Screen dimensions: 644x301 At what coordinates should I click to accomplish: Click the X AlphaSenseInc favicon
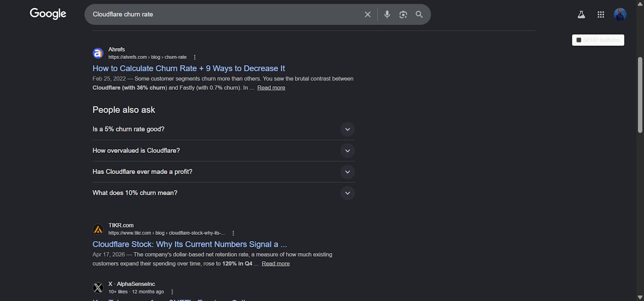[98, 288]
